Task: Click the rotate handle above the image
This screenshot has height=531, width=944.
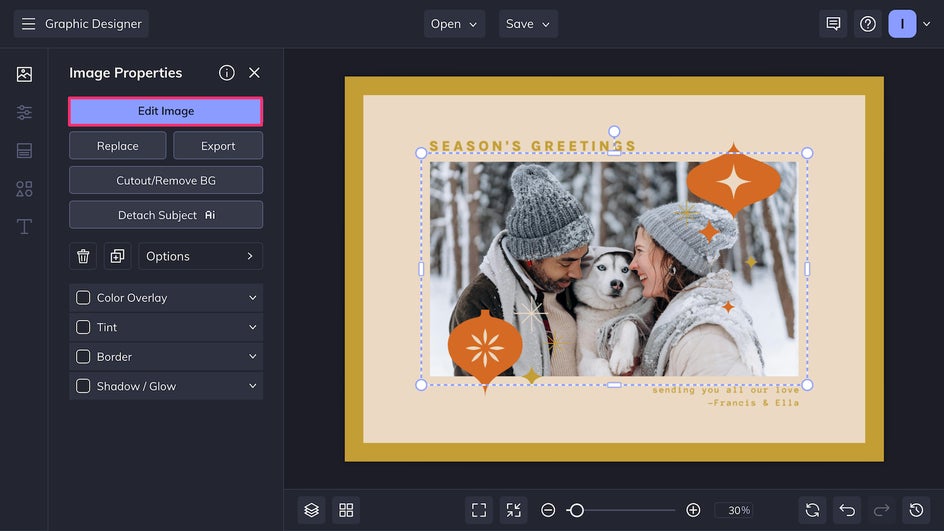Action: (613, 131)
